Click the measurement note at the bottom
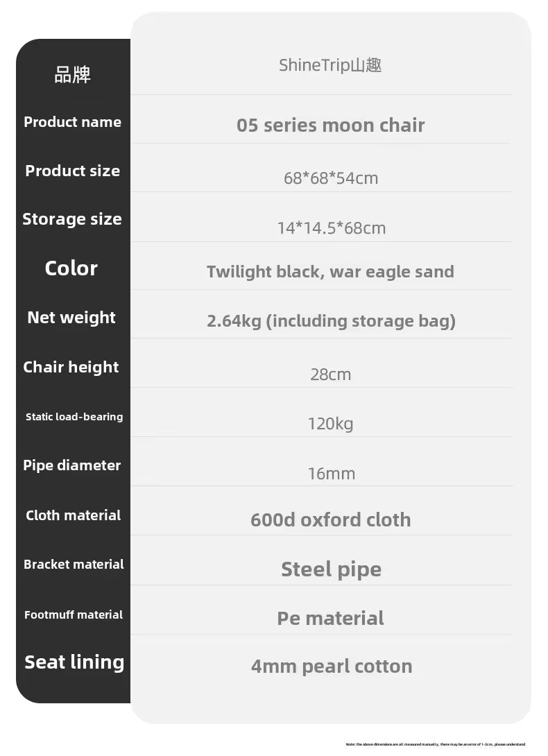Screen dimensions: 548x756 pyautogui.click(x=435, y=744)
